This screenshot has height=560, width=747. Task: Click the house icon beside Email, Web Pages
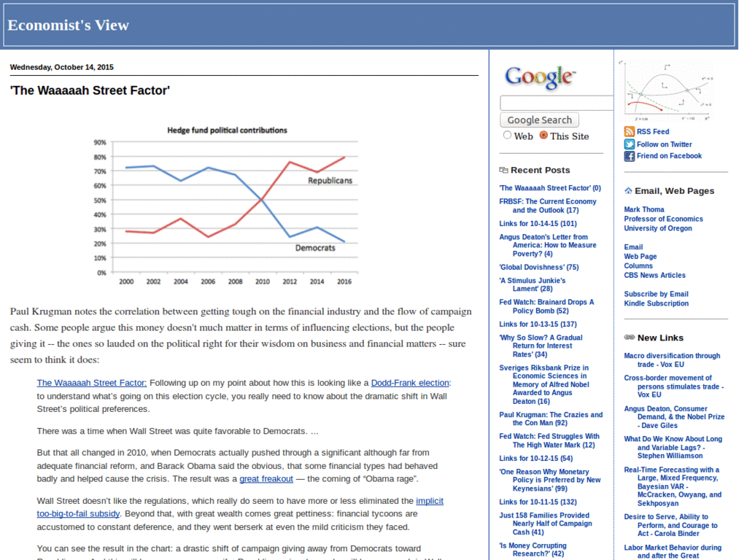coord(628,191)
